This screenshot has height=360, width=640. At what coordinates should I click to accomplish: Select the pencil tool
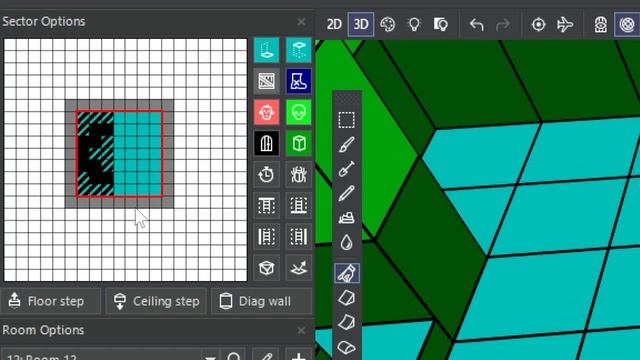(347, 193)
